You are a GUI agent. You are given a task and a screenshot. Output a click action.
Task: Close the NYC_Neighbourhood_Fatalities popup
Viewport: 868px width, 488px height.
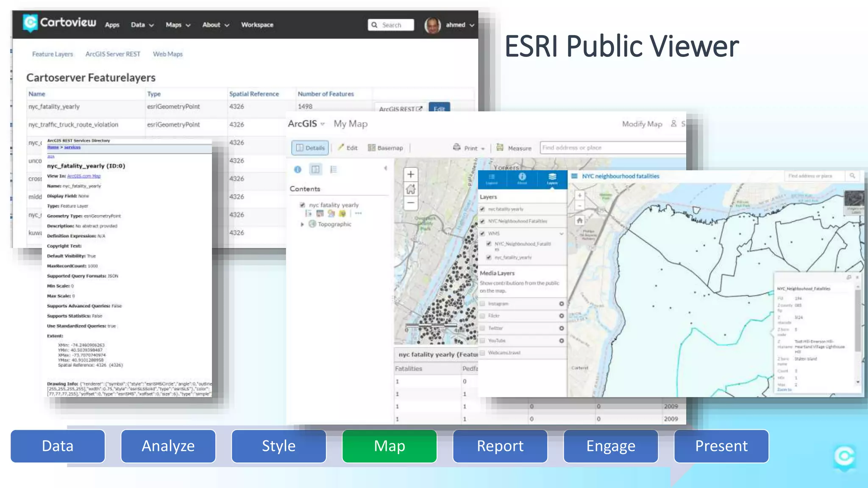pos(857,277)
